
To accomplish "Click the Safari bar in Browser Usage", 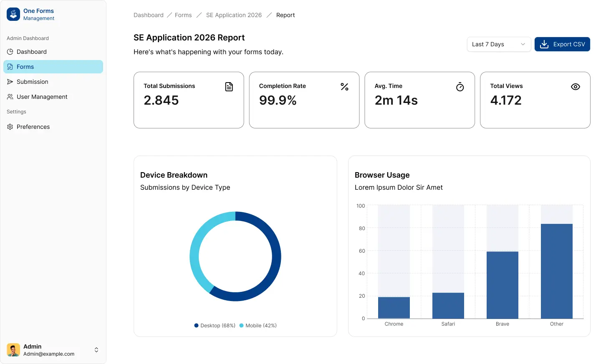I will click(448, 306).
